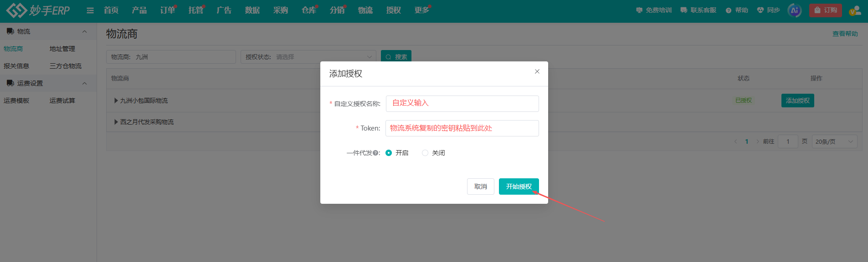Open the 20条/页 page size dropdown
The height and width of the screenshot is (262, 868).
click(x=834, y=141)
